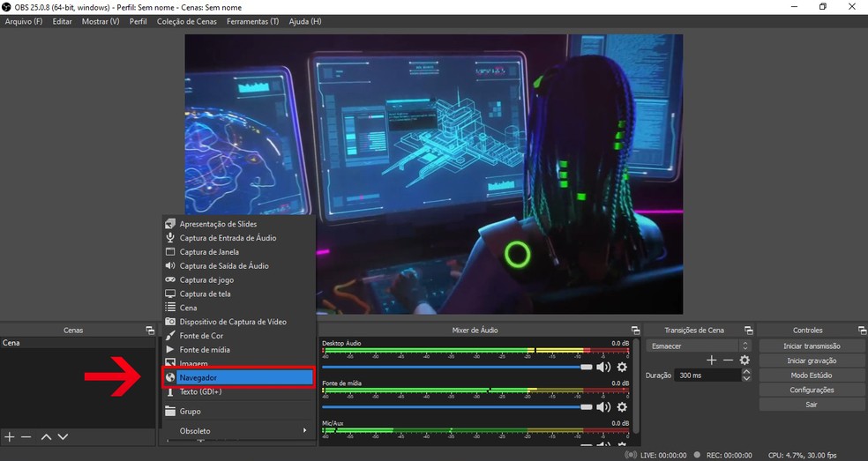
Task: Open Desktop Áudio settings gear
Action: tap(622, 367)
